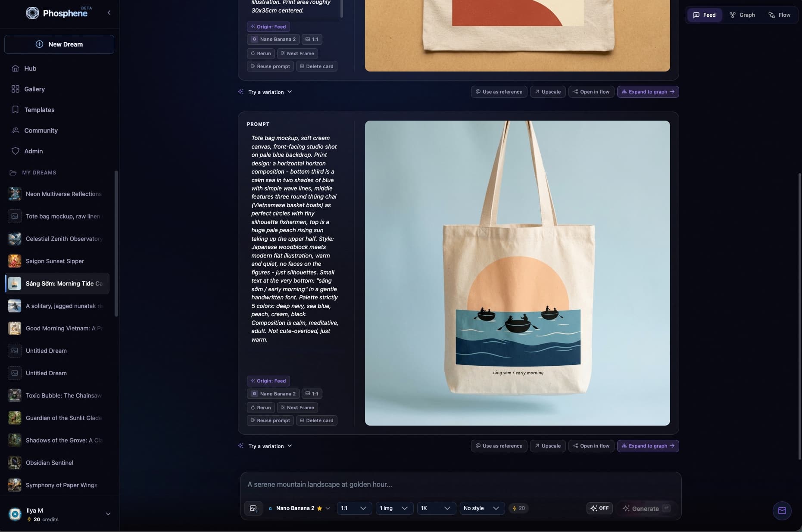Click the My Dreams folder icon

13,173
